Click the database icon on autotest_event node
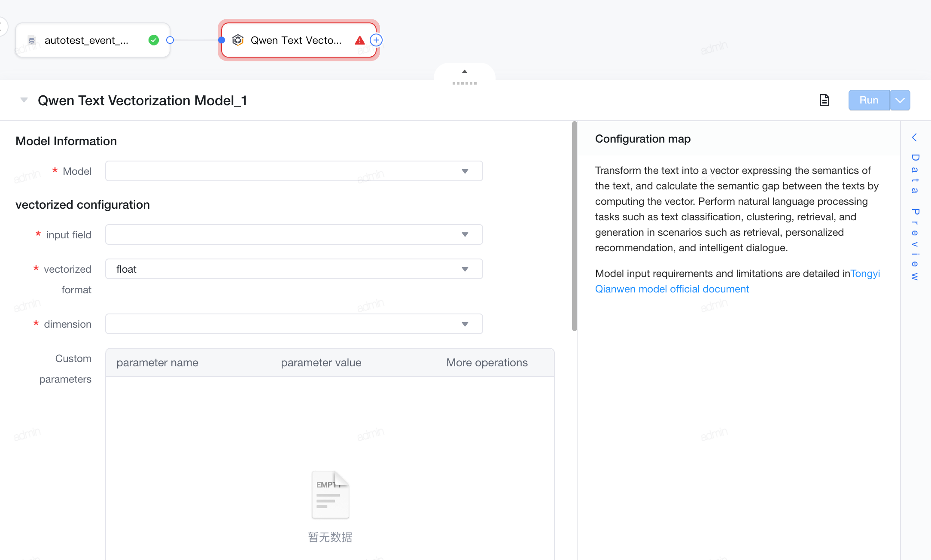931x560 pixels. [x=32, y=40]
